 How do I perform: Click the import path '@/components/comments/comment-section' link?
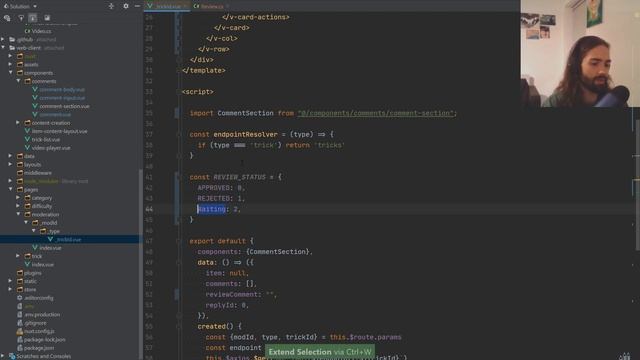(376, 113)
